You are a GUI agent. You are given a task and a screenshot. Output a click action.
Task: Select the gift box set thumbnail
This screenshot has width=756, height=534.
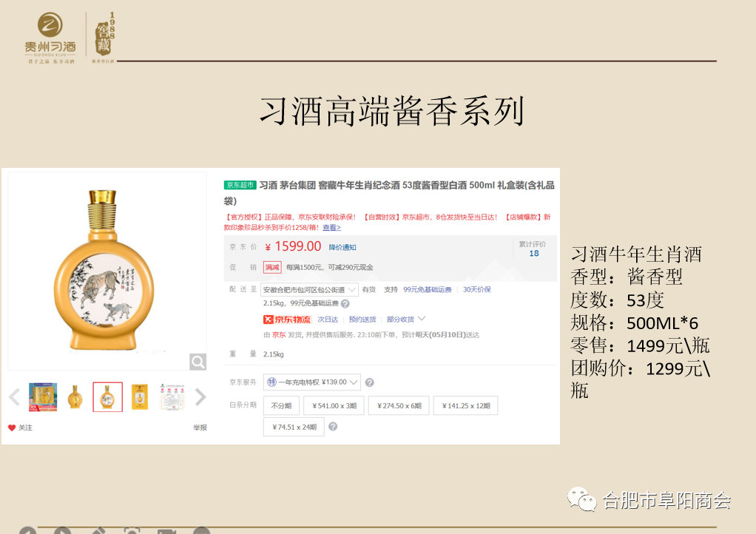(43, 397)
